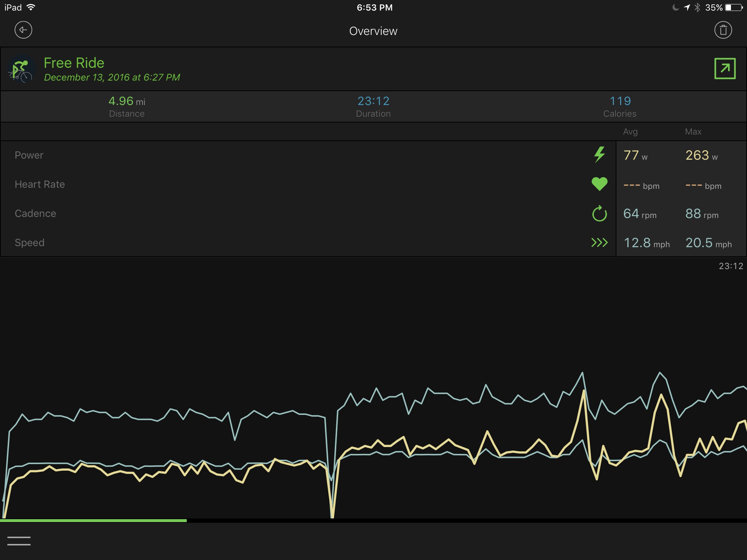Select the Free Ride title

click(x=74, y=63)
